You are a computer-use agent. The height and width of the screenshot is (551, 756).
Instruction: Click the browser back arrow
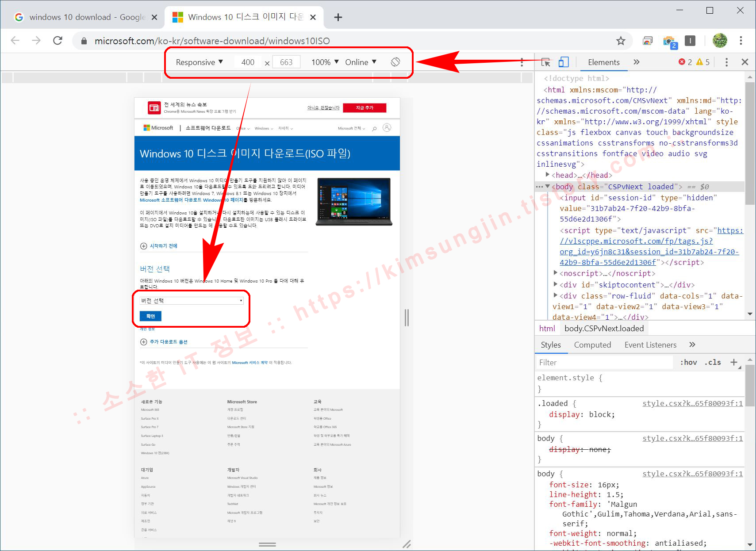pos(15,41)
